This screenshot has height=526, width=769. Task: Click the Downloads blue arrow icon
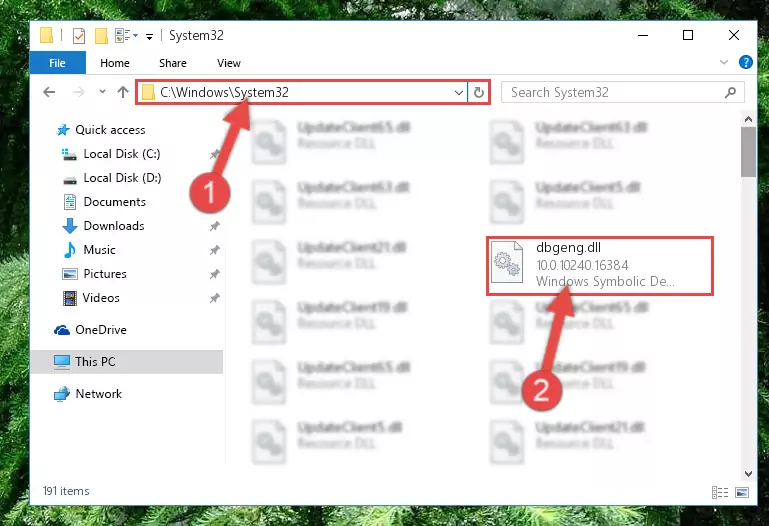tap(70, 226)
